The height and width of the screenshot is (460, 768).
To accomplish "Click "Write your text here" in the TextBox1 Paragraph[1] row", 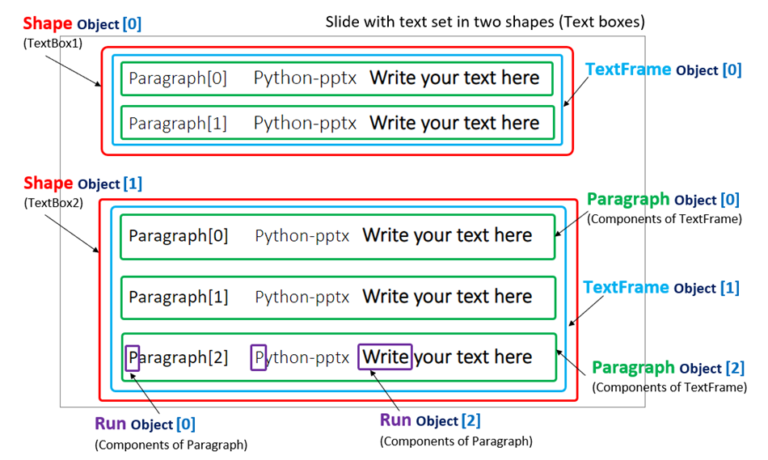I will coord(455,123).
